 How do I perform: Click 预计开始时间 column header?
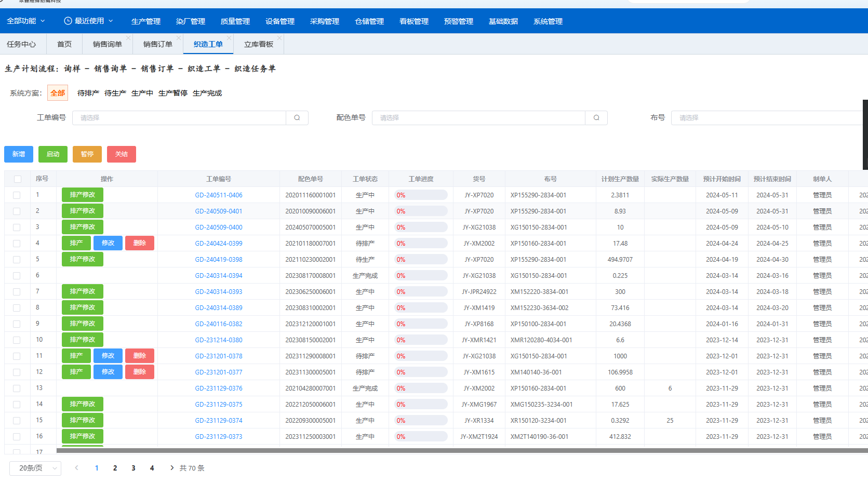(722, 179)
